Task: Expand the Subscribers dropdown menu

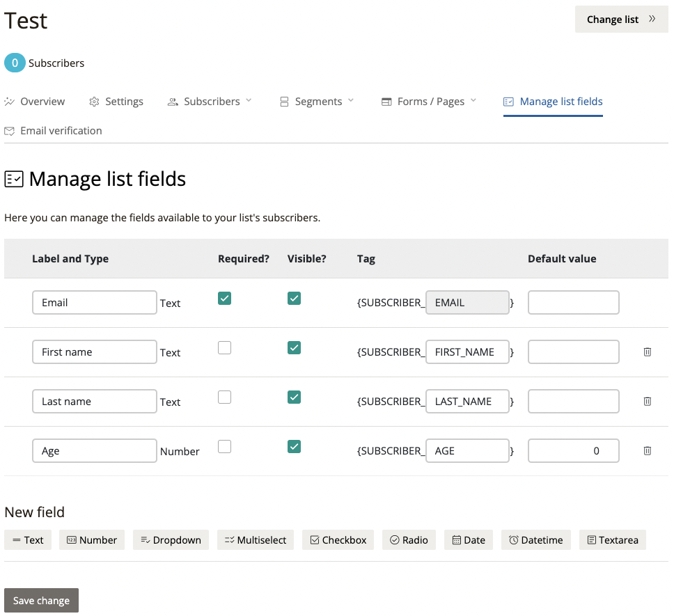Action: 210,102
